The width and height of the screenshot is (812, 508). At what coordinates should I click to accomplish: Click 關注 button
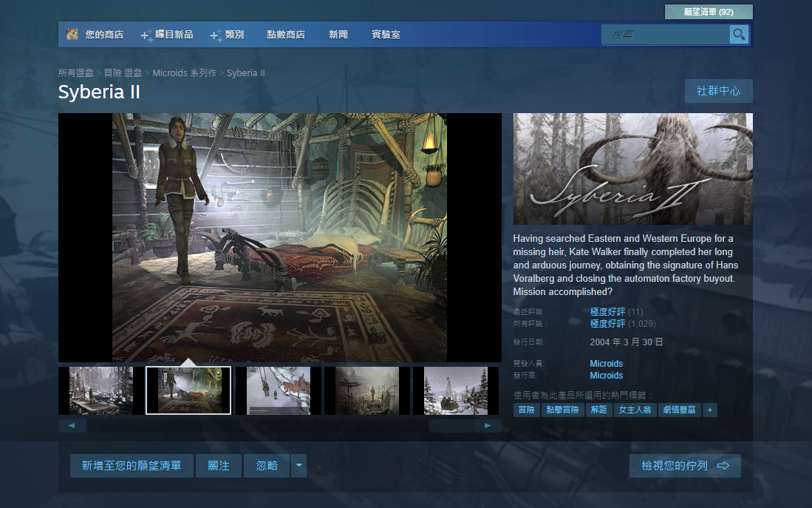pyautogui.click(x=219, y=466)
